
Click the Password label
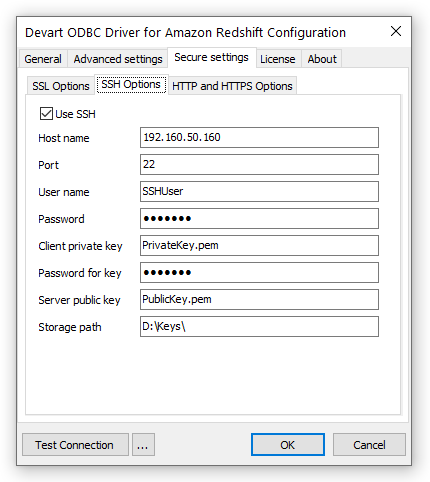click(x=61, y=219)
